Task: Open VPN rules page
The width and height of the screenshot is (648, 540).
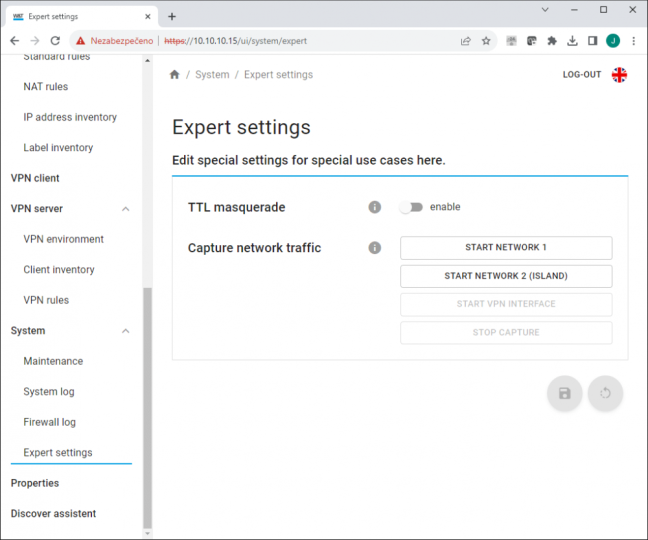Action: click(x=46, y=300)
